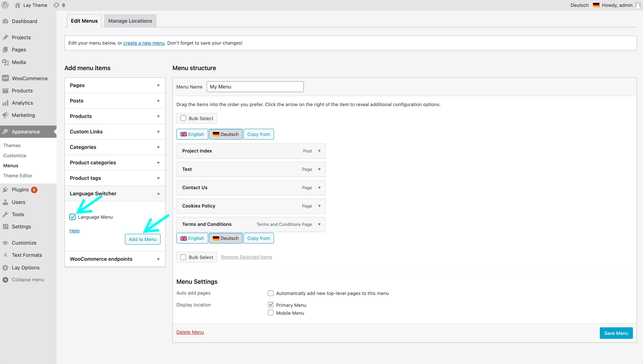Click the Users person icon
643x364 pixels.
[x=6, y=202]
